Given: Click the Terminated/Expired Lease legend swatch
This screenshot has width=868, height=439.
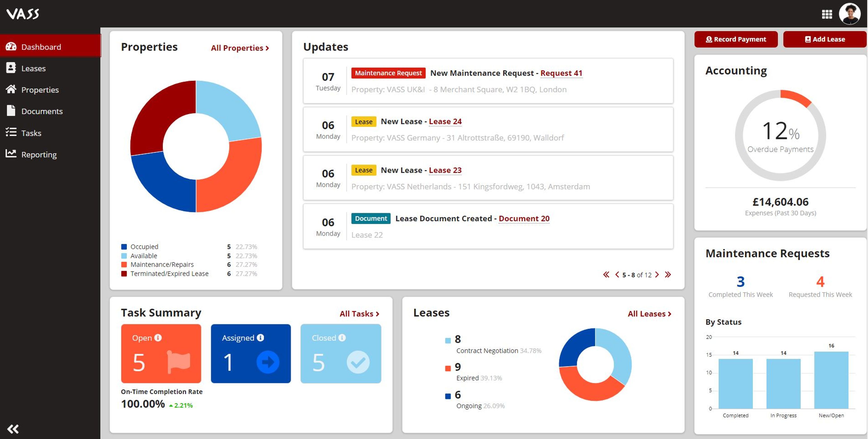Looking at the screenshot, I should pyautogui.click(x=124, y=273).
